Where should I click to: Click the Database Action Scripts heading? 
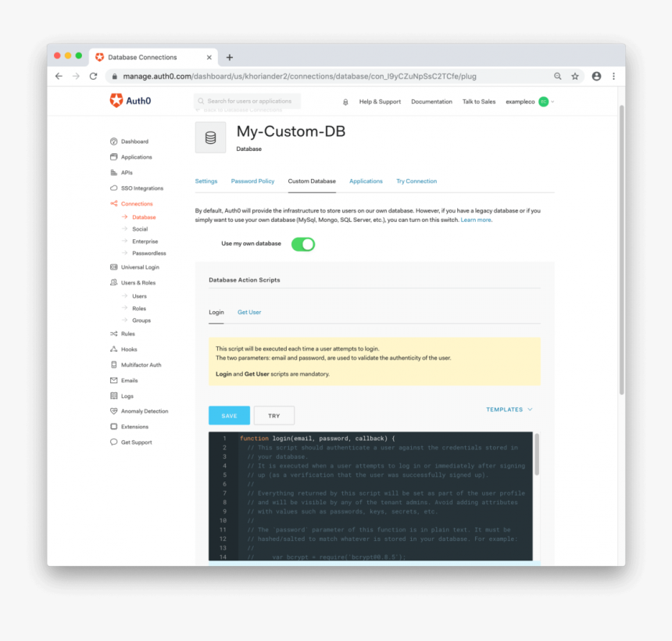coord(245,280)
